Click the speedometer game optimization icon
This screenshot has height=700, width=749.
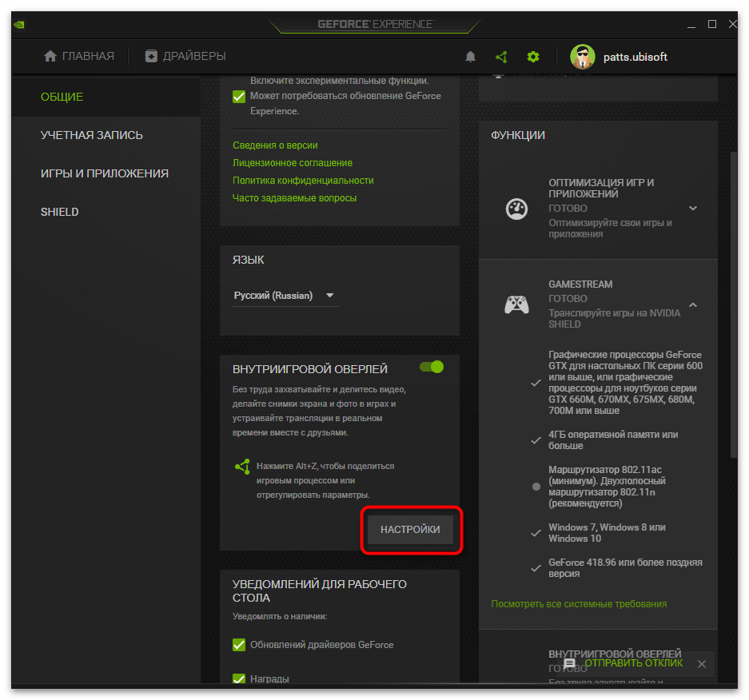point(516,209)
